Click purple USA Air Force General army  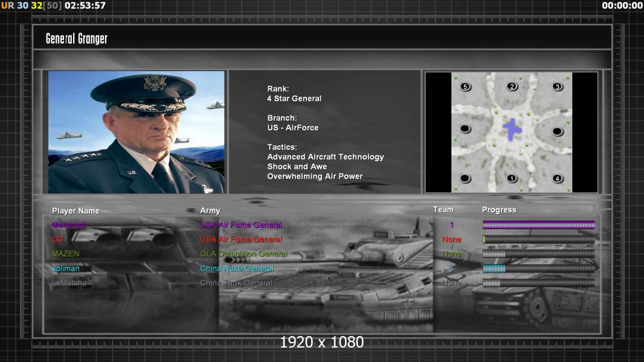click(241, 225)
